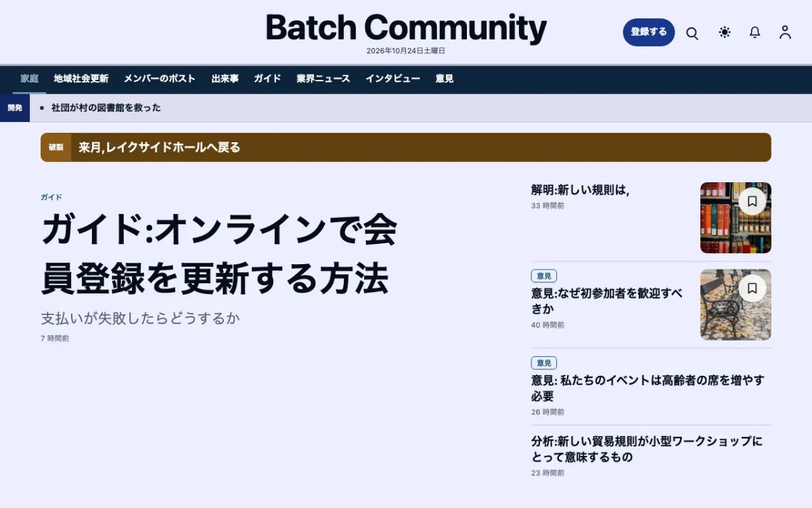Click the 40 時間前 timestamp
This screenshot has height=508, width=812.
tap(547, 325)
